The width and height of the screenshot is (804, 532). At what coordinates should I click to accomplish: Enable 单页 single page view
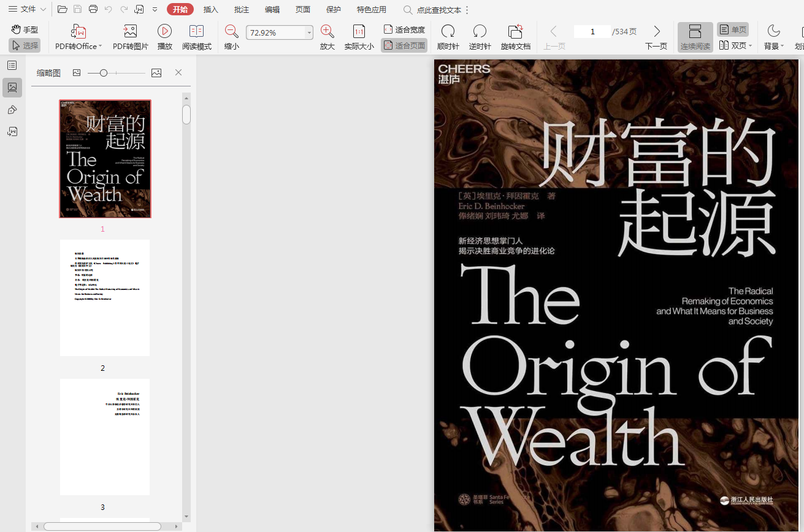[x=733, y=29]
